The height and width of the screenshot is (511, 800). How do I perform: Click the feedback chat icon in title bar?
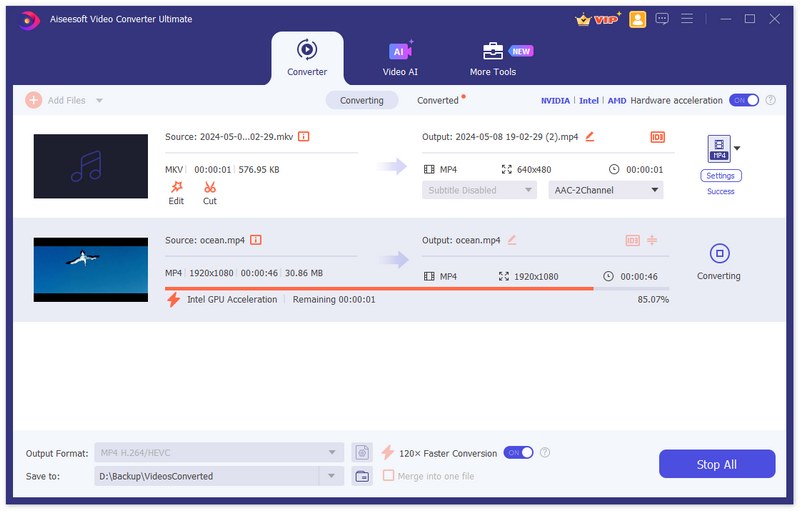(x=662, y=19)
